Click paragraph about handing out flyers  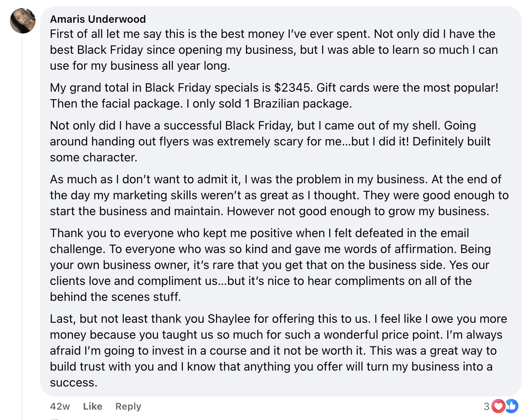point(270,141)
